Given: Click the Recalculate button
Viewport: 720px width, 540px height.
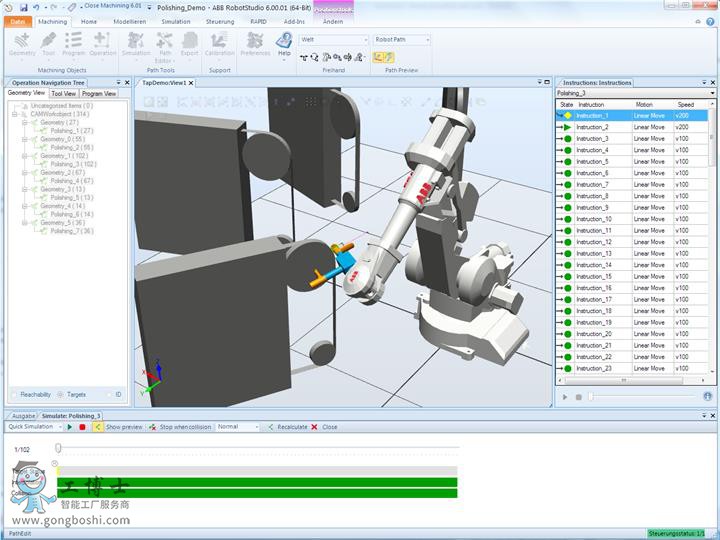Looking at the screenshot, I should pos(287,427).
